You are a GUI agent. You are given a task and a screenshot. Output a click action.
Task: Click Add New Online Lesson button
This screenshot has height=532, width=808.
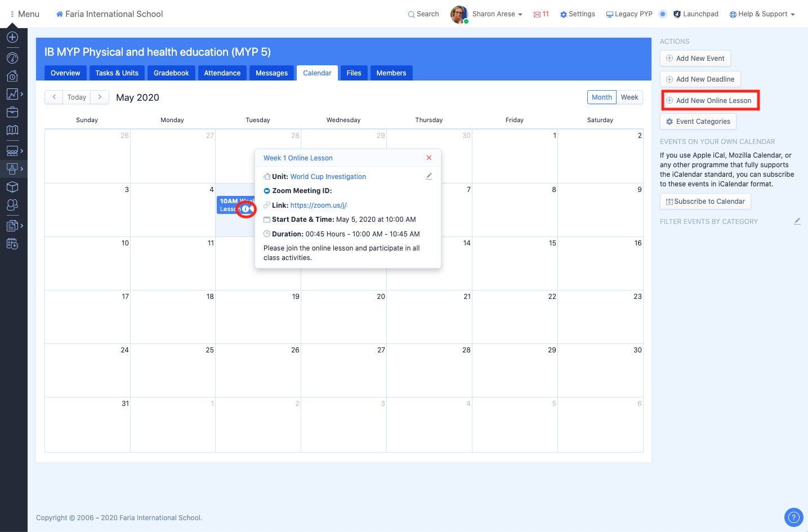coord(710,101)
